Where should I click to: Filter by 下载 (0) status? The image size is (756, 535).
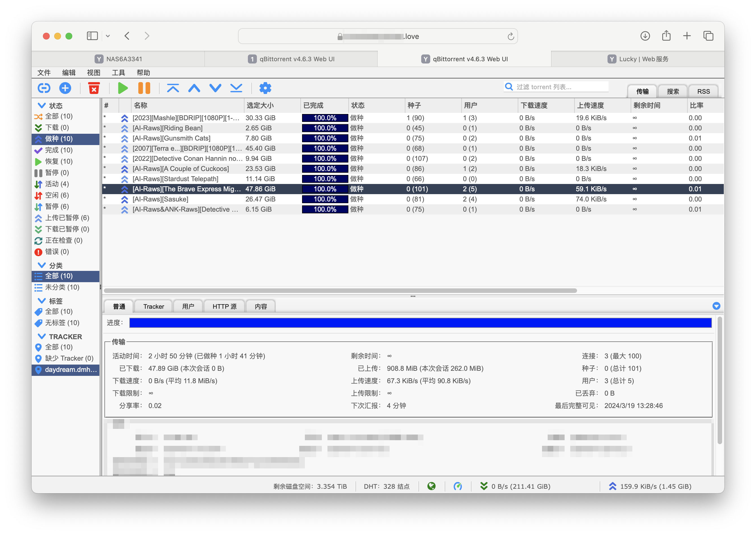click(x=65, y=128)
